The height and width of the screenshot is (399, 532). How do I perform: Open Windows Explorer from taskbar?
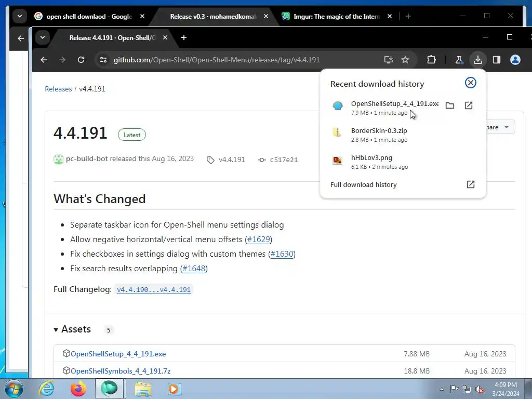pyautogui.click(x=143, y=389)
